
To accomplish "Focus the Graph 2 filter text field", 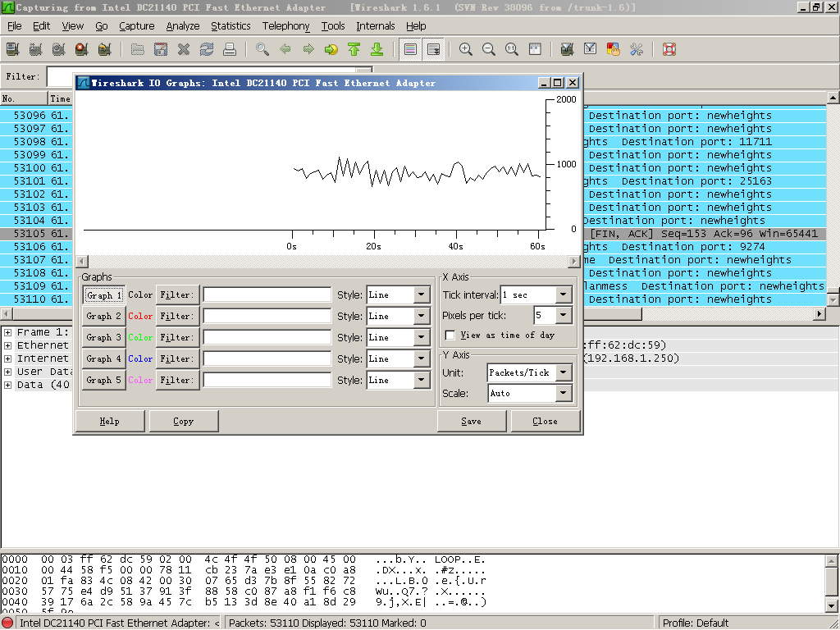I will point(267,316).
